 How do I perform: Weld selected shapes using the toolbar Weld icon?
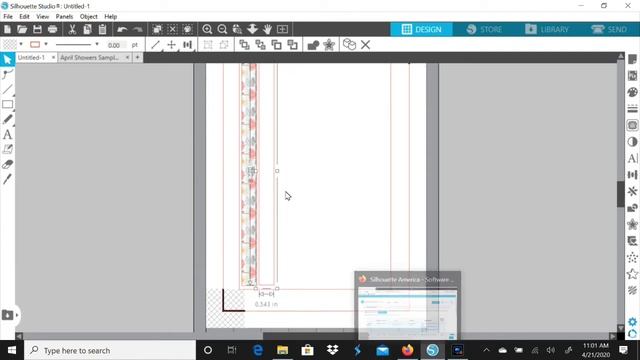point(313,45)
